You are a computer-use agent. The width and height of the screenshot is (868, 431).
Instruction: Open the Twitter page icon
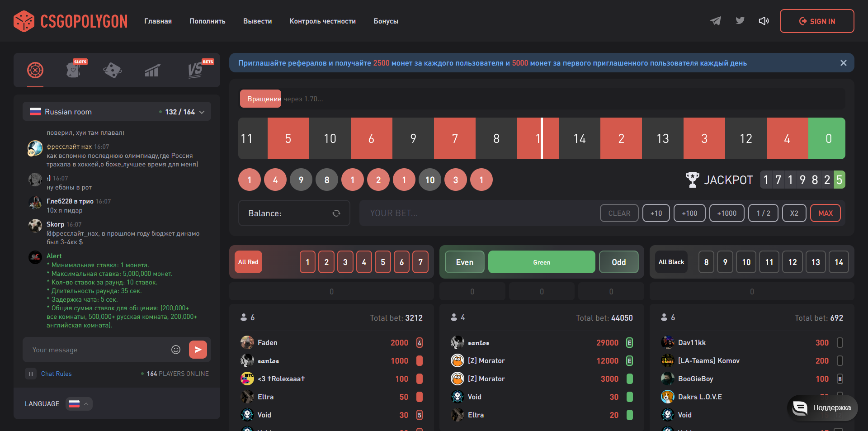click(x=740, y=21)
